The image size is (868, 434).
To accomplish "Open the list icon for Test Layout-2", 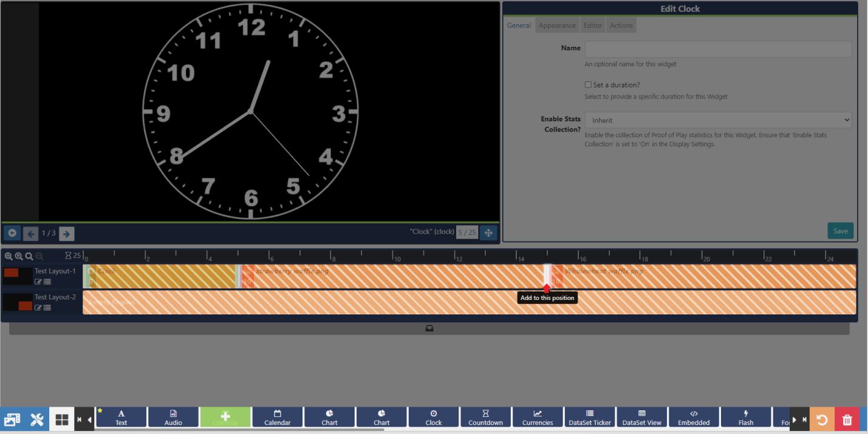I will tap(47, 308).
